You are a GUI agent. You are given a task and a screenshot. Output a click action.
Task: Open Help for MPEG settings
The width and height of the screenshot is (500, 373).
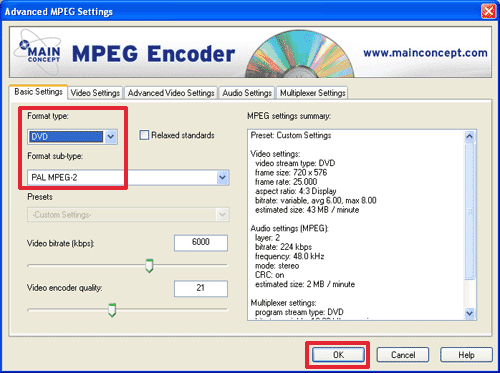pyautogui.click(x=466, y=355)
